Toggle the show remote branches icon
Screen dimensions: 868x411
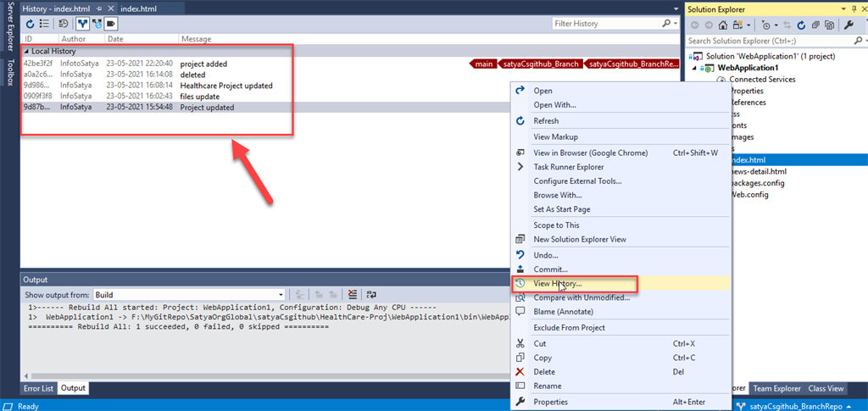pos(97,24)
